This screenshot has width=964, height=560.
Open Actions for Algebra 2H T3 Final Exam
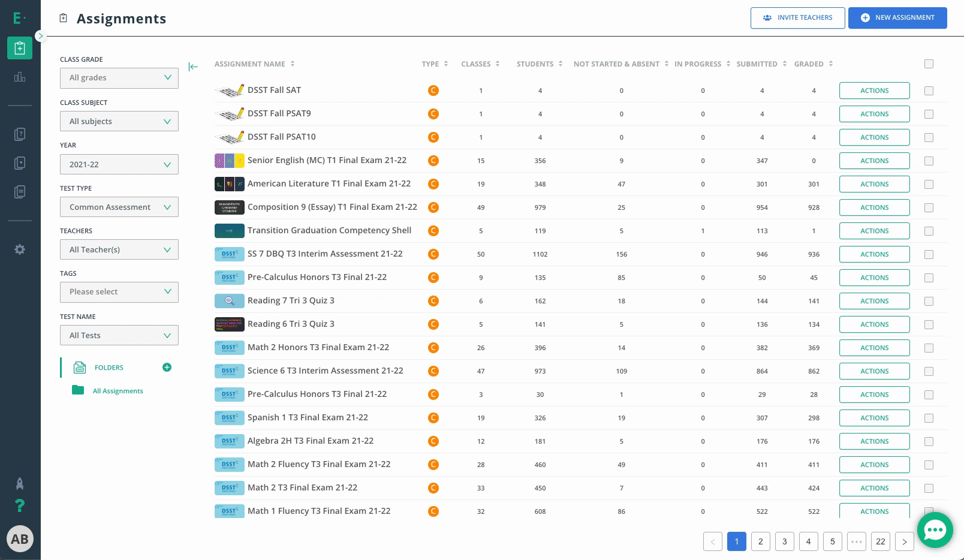[x=875, y=441]
